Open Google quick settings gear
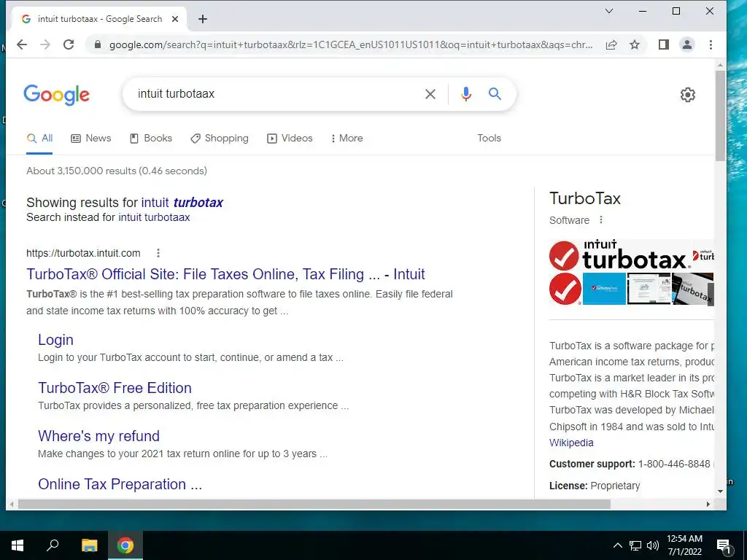747x560 pixels. pos(687,95)
